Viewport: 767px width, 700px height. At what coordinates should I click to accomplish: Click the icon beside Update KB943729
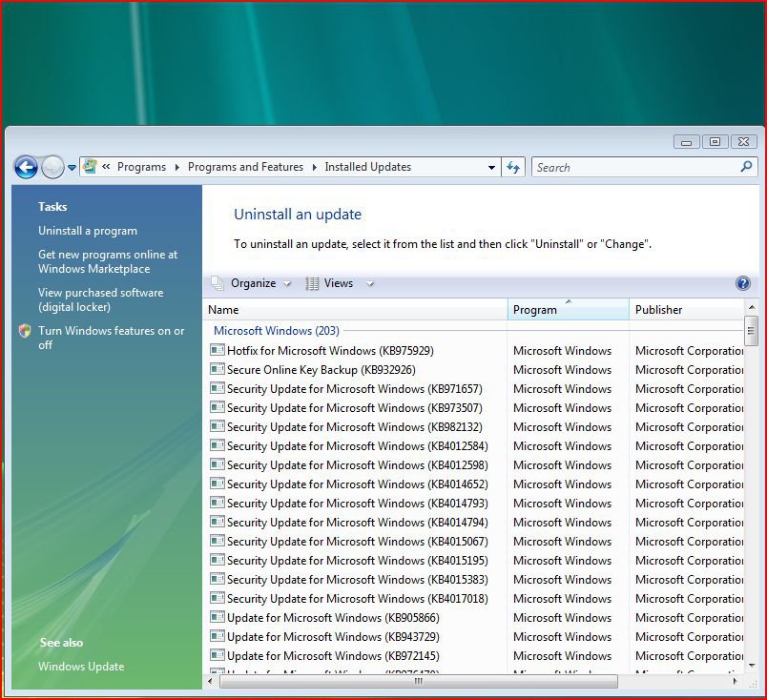(218, 636)
